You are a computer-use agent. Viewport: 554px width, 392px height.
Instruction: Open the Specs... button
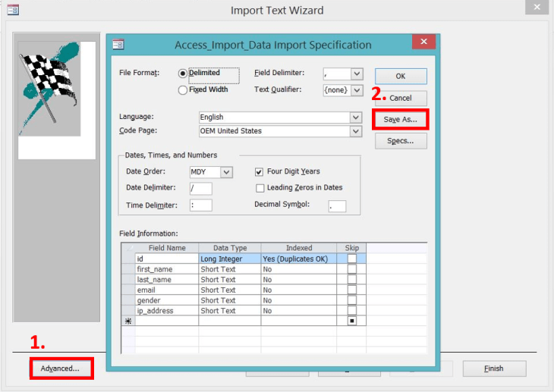(401, 141)
